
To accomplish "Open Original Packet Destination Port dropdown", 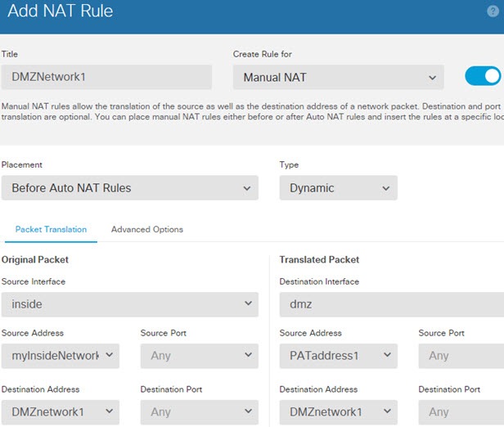I will [200, 412].
